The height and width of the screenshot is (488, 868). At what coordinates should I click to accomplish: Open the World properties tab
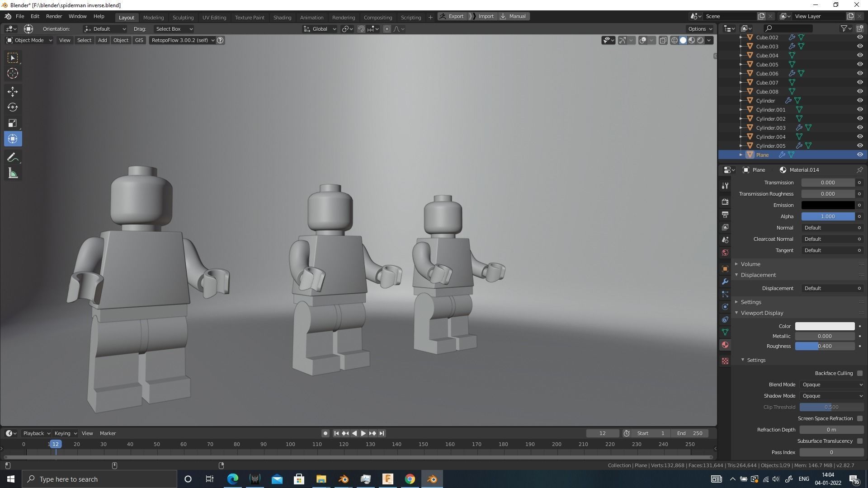(x=725, y=252)
